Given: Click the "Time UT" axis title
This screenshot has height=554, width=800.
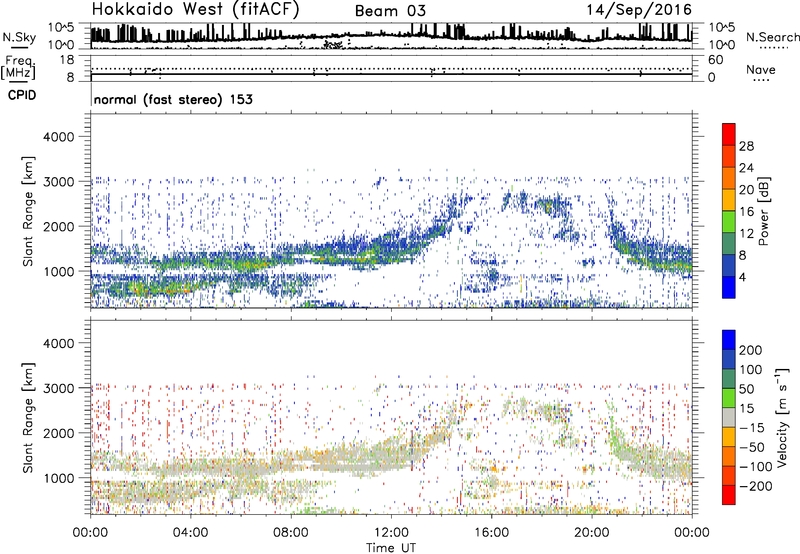Looking at the screenshot, I should [391, 548].
